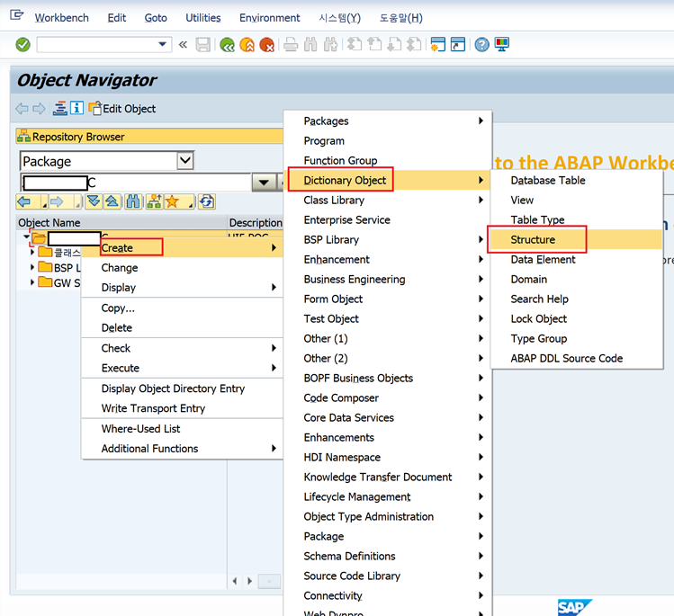Choose Search Help from submenu
The image size is (674, 616).
click(x=576, y=299)
